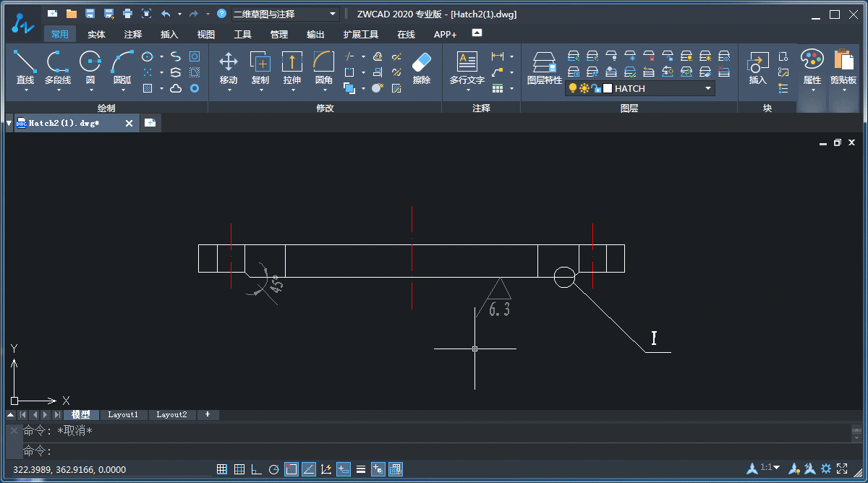Switch to the Layout1 tab
This screenshot has height=483, width=868.
click(123, 414)
